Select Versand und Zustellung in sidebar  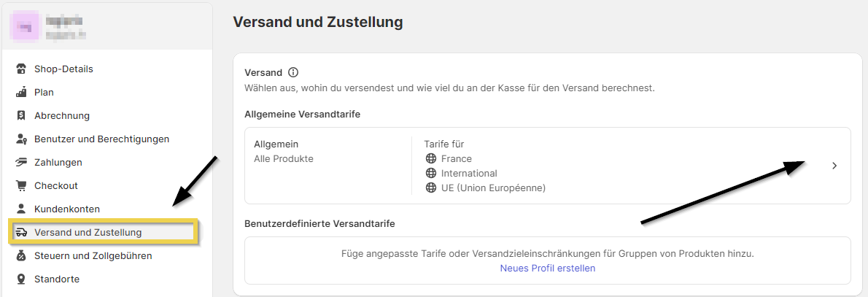point(88,233)
